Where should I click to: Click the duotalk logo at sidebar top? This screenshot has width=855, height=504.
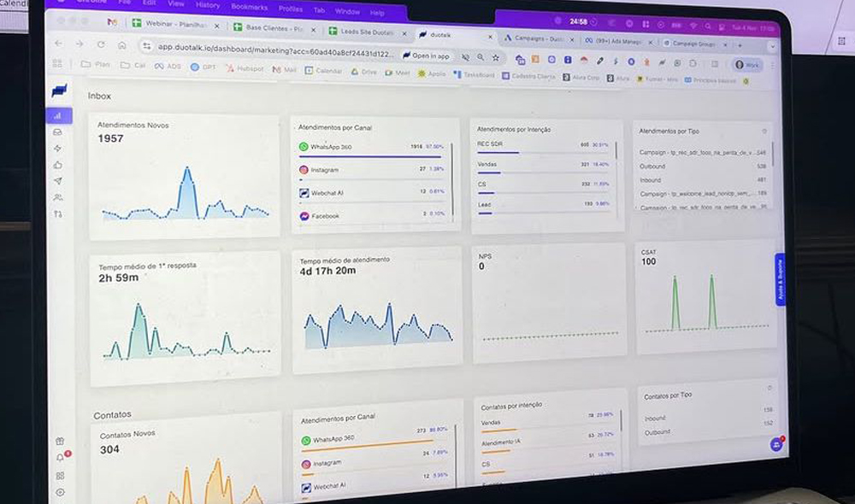click(59, 91)
